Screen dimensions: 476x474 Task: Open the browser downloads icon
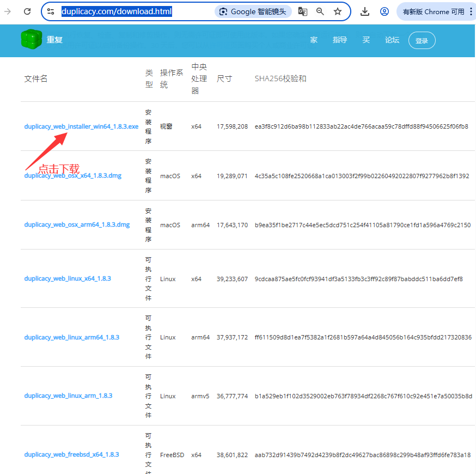coord(365,11)
